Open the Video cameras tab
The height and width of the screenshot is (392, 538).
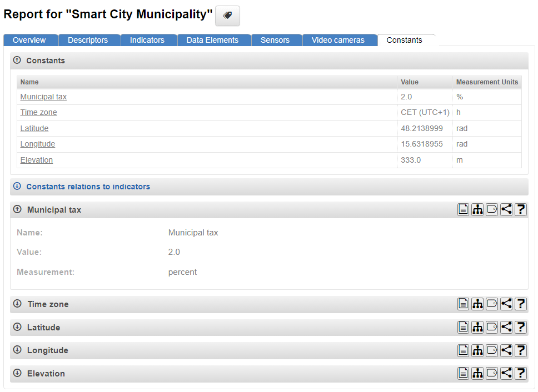tap(338, 40)
